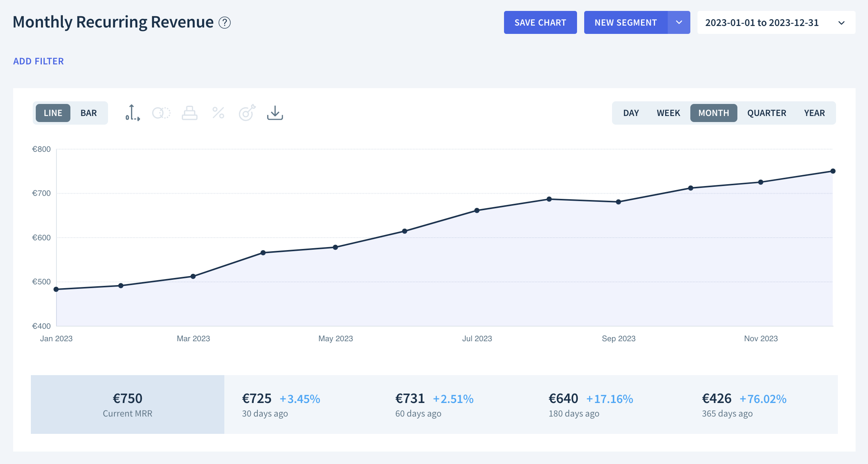Switch interval to QUARTER
This screenshot has width=868, height=464.
tap(767, 113)
